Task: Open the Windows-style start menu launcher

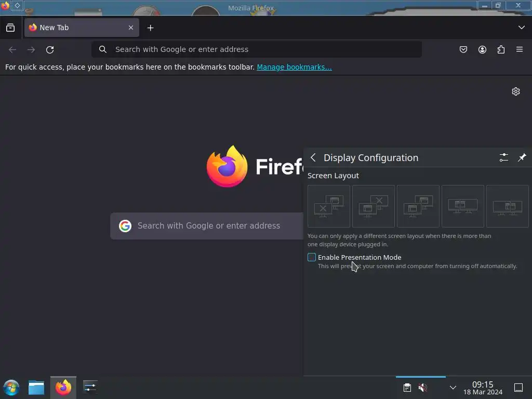Action: [11, 388]
